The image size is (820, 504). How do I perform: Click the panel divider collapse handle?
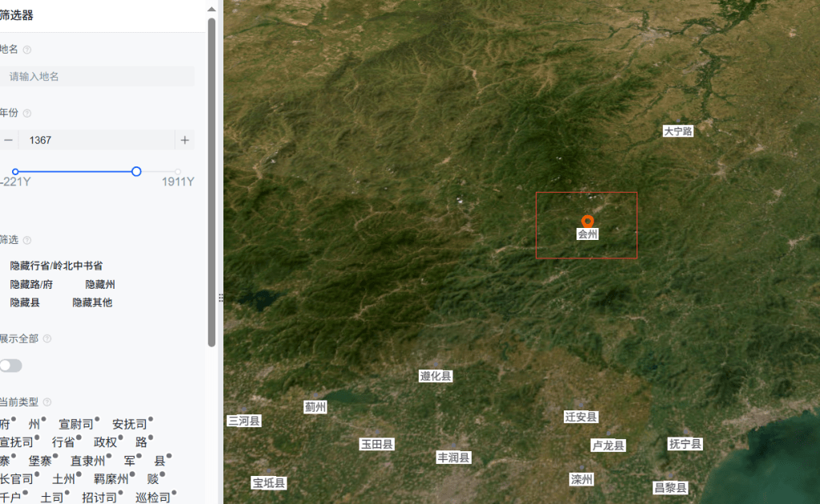pos(221,298)
